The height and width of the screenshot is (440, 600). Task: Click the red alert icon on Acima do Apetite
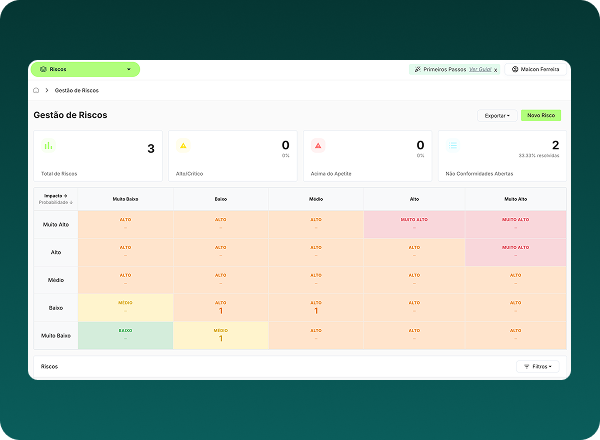coord(318,145)
